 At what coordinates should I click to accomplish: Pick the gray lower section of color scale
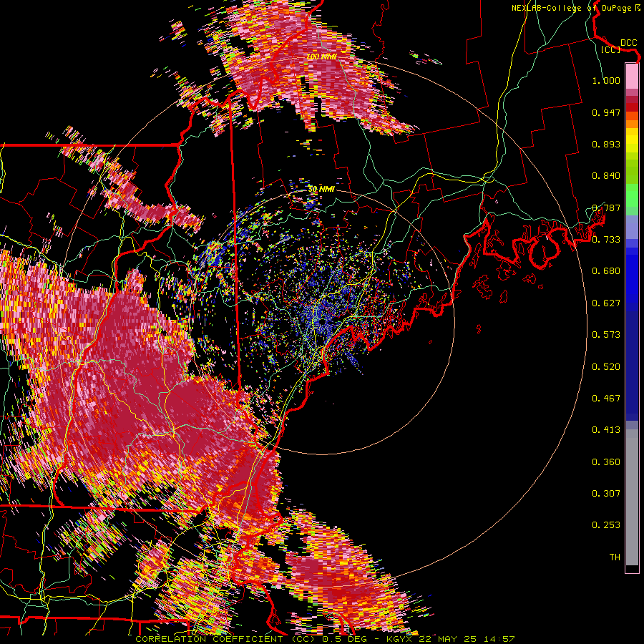click(632, 497)
